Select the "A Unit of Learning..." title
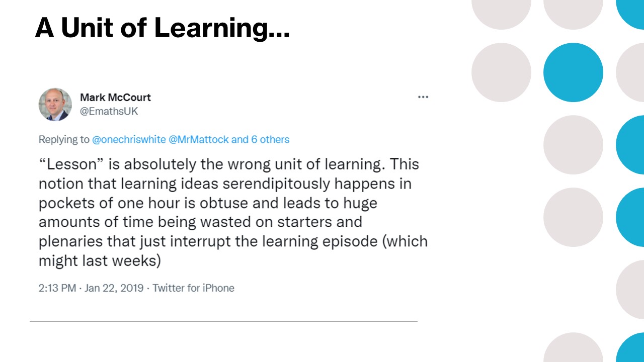The height and width of the screenshot is (362, 644). pos(162,28)
